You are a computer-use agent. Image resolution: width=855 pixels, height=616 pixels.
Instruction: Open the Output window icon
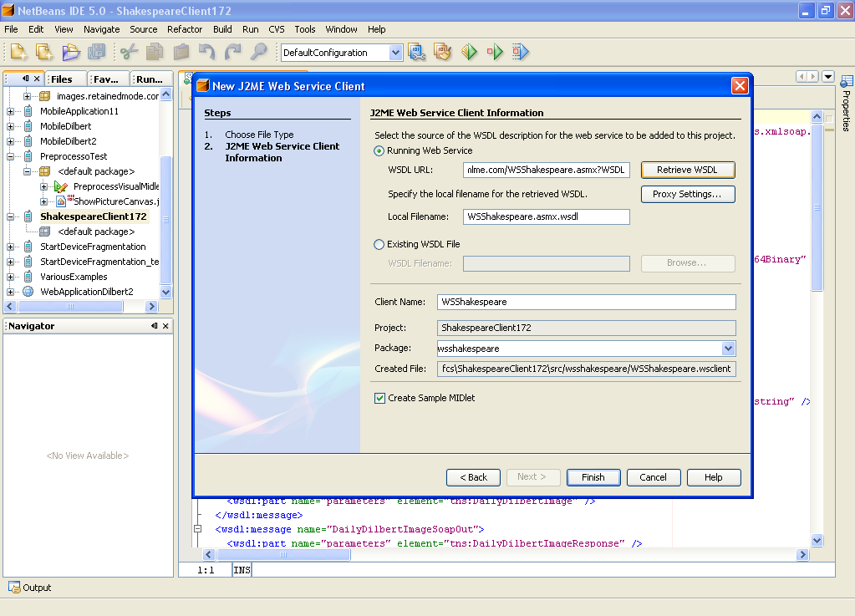point(14,587)
